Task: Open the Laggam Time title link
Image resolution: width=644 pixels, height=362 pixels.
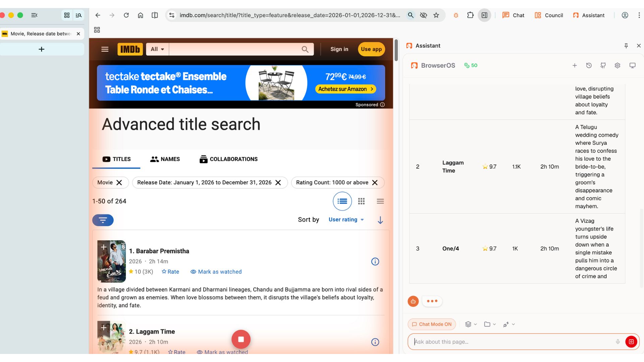Action: coord(152,331)
